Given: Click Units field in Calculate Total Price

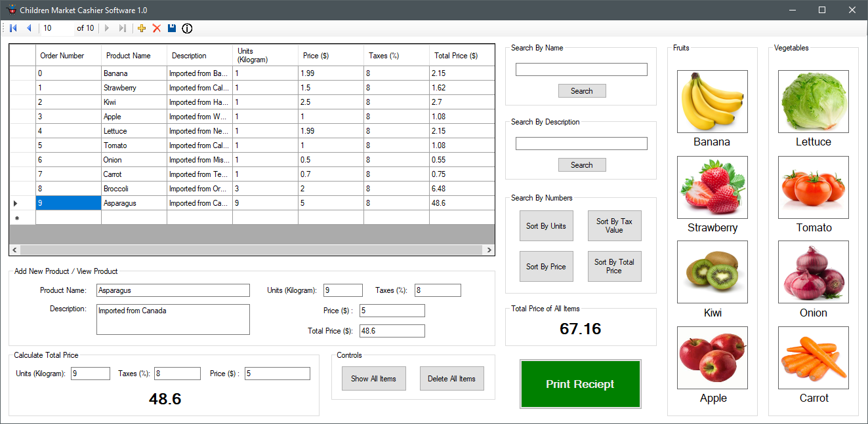Looking at the screenshot, I should click(91, 374).
